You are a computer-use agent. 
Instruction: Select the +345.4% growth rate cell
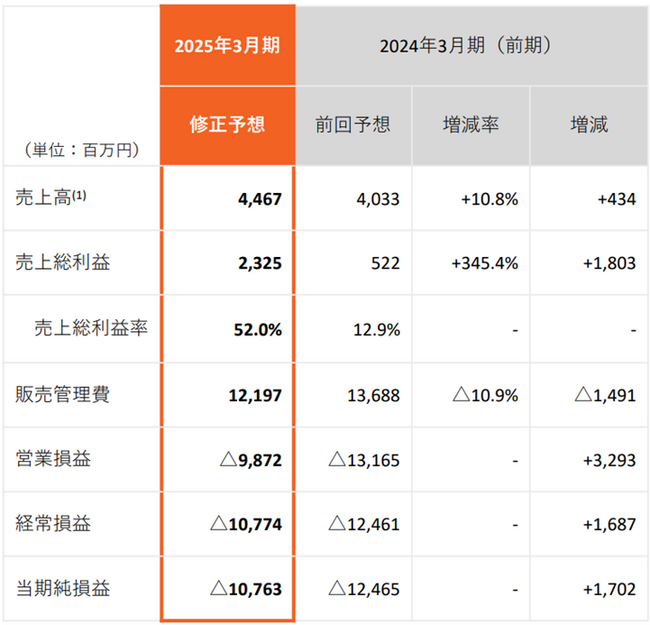tap(485, 263)
